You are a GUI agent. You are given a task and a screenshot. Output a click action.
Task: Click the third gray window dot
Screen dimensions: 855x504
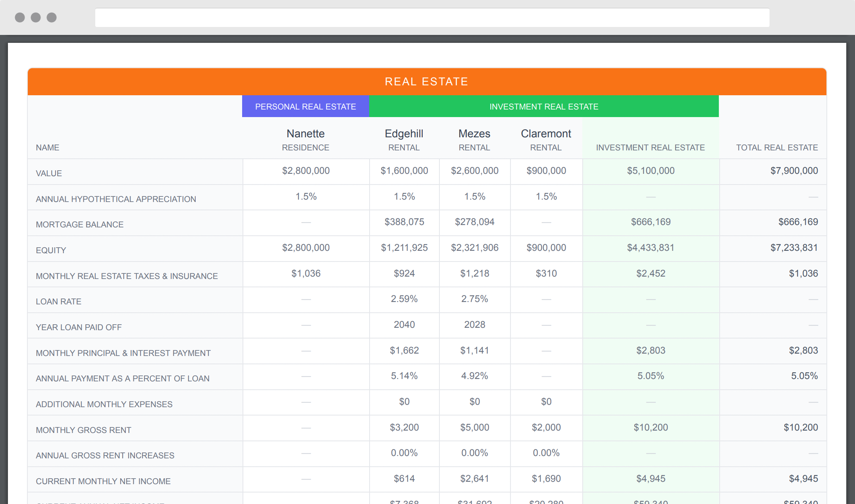(x=52, y=17)
